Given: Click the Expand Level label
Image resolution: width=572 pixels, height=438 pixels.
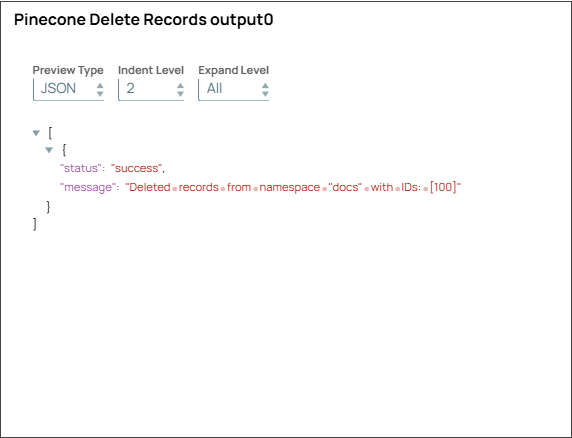Looking at the screenshot, I should (233, 70).
